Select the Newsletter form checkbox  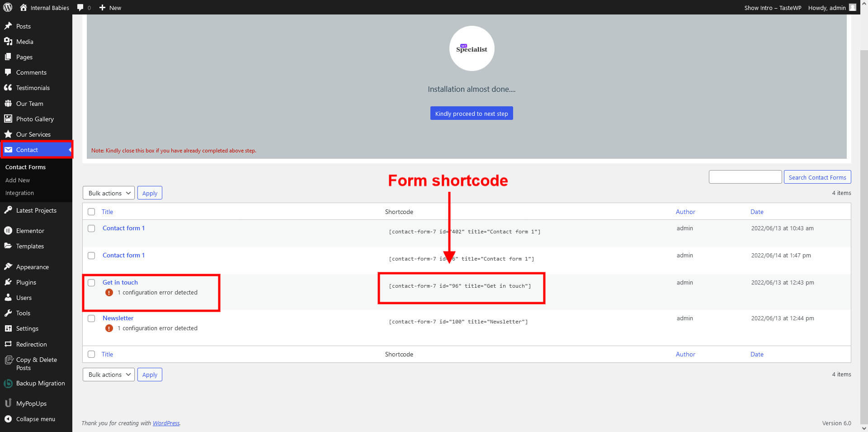pos(91,318)
